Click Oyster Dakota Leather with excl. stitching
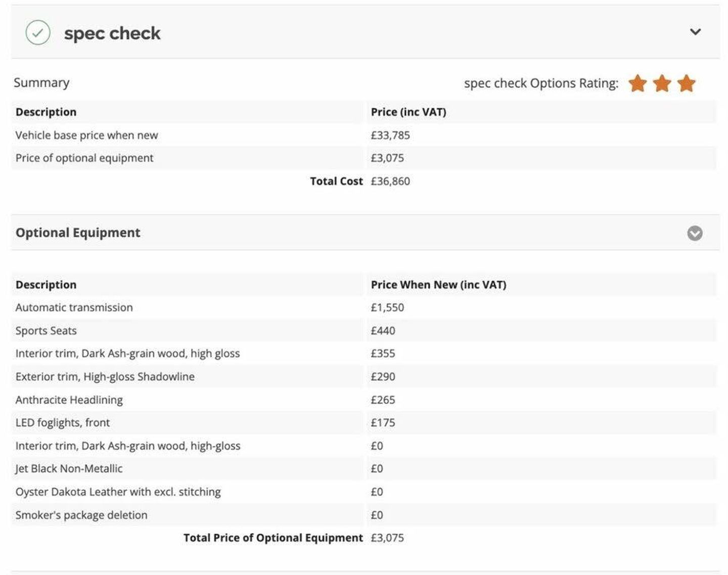The image size is (728, 575). click(x=118, y=492)
